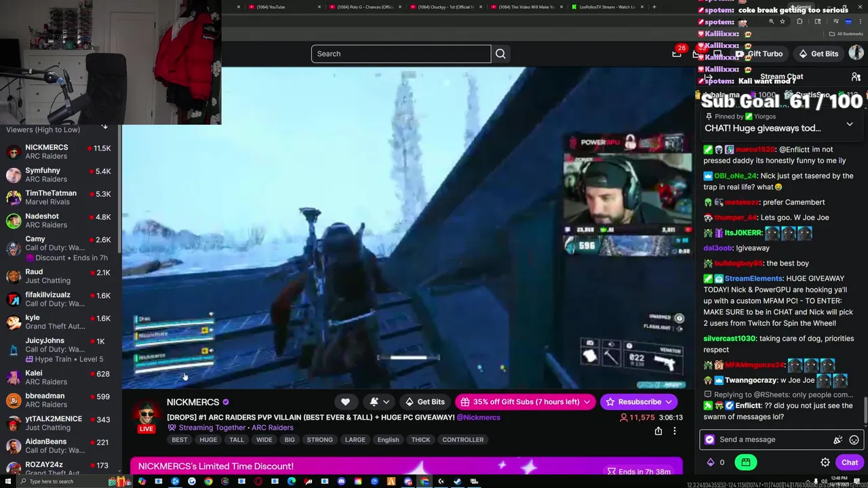
Task: Click the Gift Turbo button
Action: [x=759, y=54]
